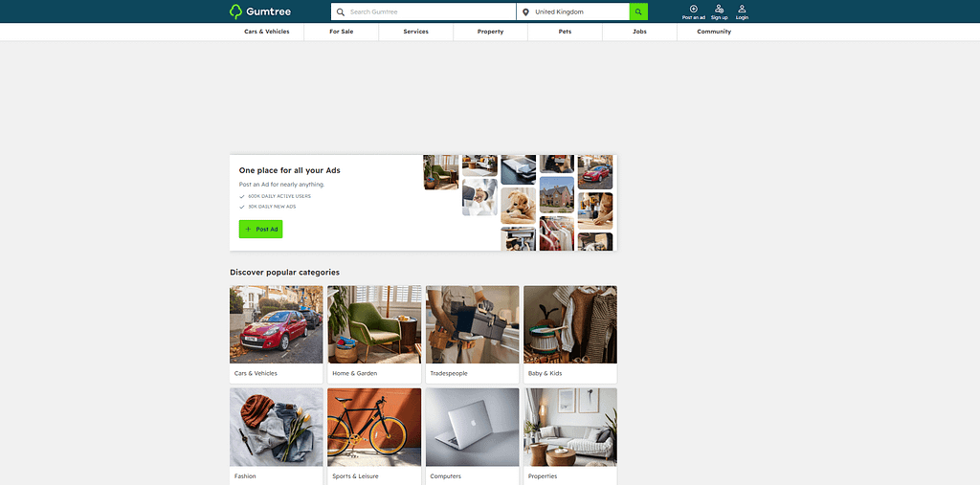980x485 pixels.
Task: Click the United Kingdom location field
Action: pos(572,11)
